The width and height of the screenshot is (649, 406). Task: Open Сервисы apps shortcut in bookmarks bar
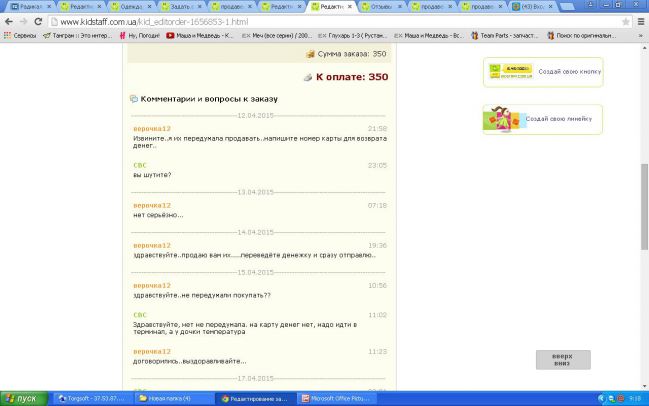pos(19,35)
